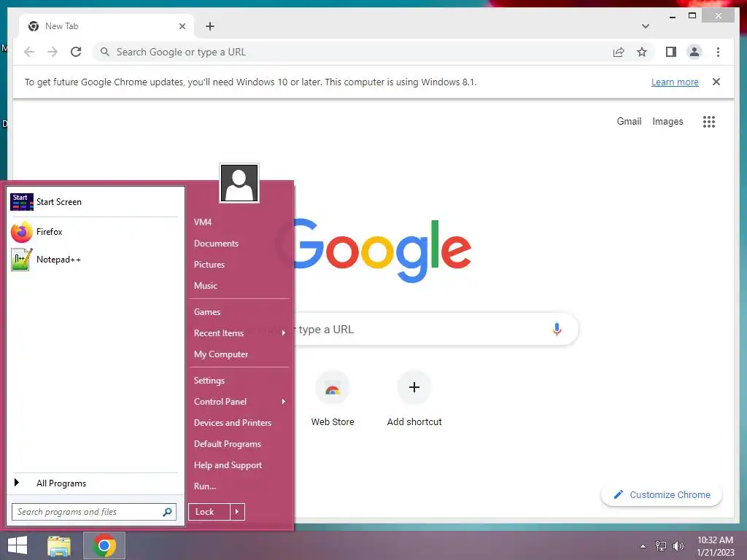The image size is (747, 560).
Task: Open network icon in system tray
Action: coord(661,546)
